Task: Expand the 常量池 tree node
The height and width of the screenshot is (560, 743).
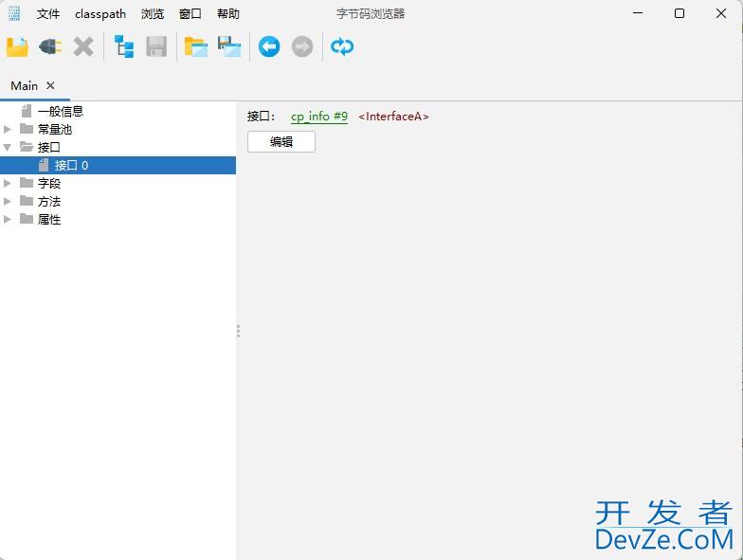Action: click(x=9, y=130)
